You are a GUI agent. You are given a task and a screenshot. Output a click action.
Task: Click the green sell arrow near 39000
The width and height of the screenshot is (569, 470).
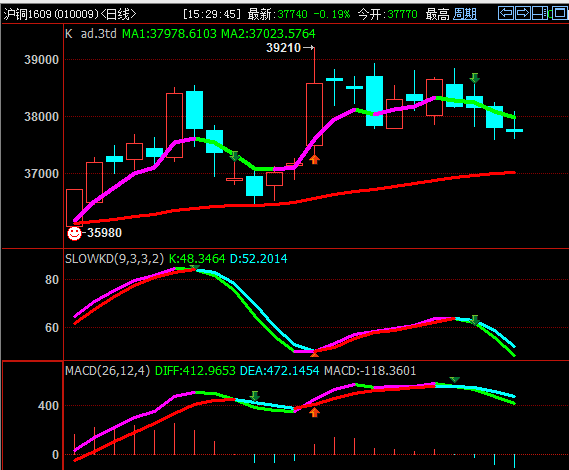click(474, 78)
